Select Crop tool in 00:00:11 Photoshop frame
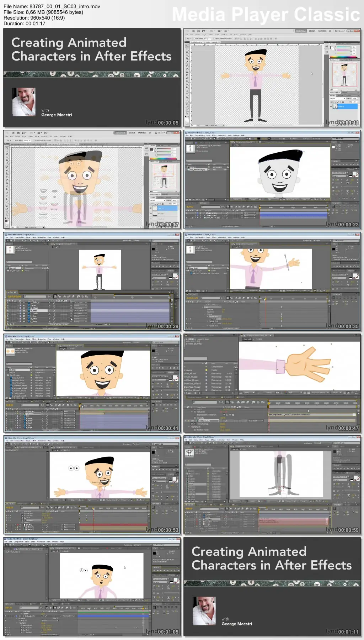This screenshot has width=364, height=640. [187, 58]
